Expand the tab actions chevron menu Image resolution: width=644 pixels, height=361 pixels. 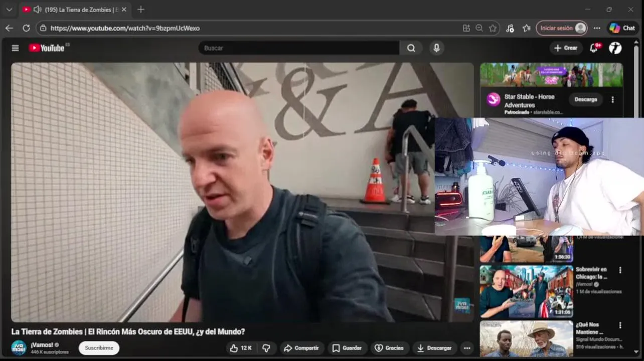(9, 10)
